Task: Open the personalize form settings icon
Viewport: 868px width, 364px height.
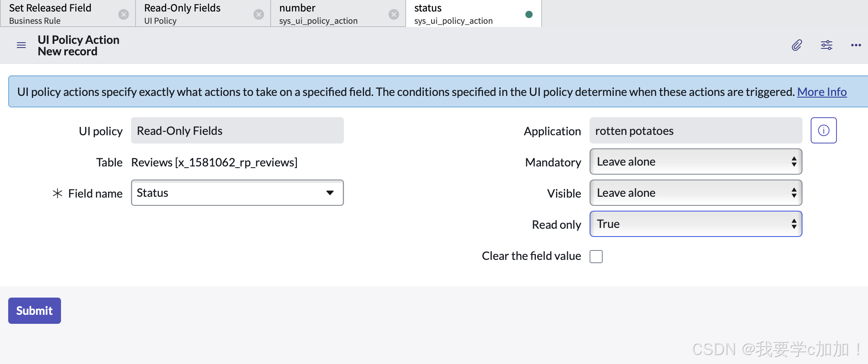Action: (826, 45)
